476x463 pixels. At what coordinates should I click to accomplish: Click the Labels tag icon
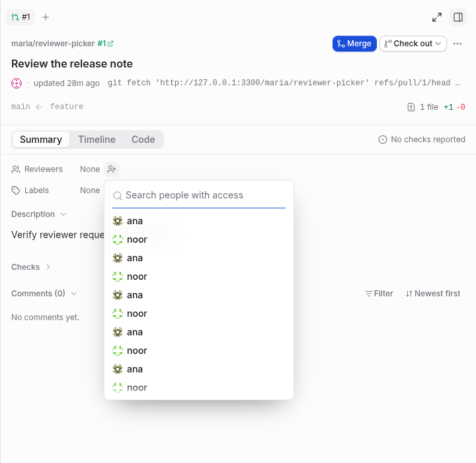[x=16, y=190]
